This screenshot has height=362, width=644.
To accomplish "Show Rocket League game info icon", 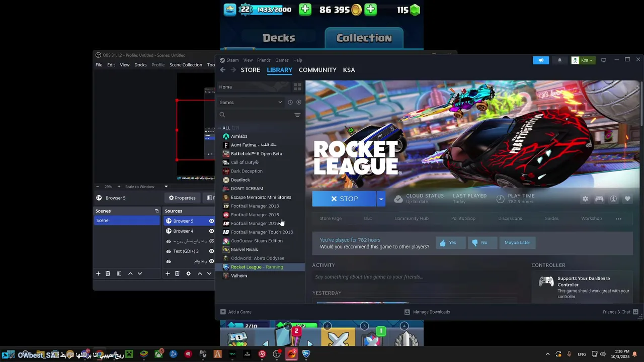I will click(x=613, y=199).
